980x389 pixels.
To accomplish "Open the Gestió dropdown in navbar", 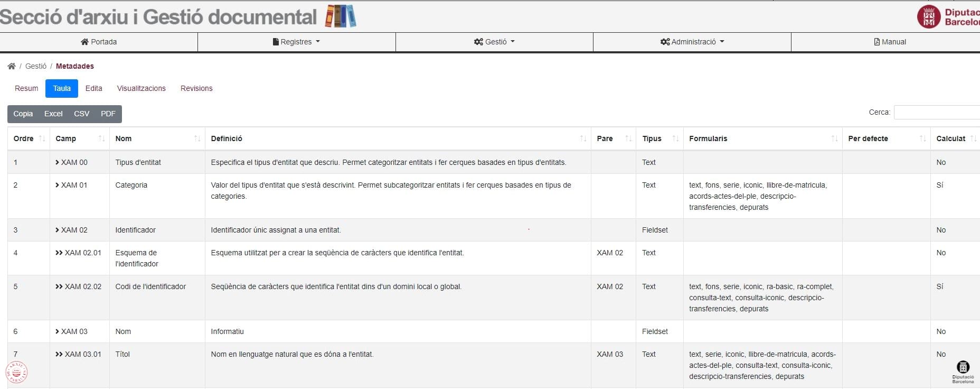I will pos(494,42).
